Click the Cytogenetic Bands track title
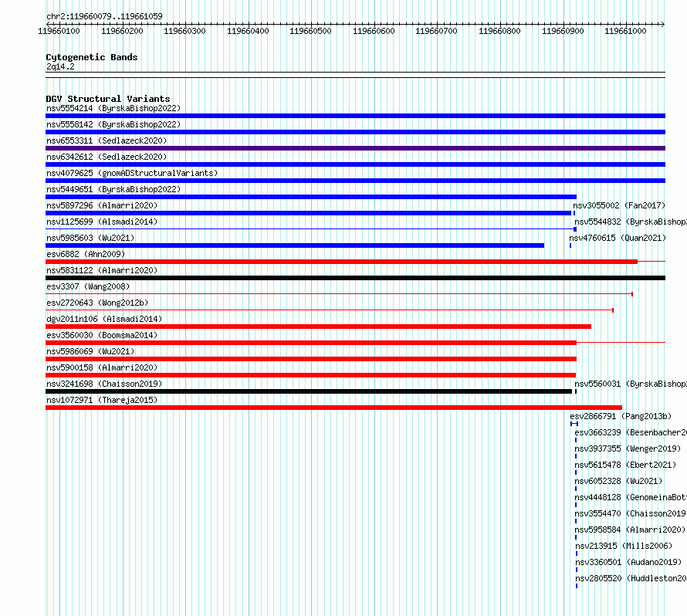This screenshot has height=616, width=687. (92, 57)
